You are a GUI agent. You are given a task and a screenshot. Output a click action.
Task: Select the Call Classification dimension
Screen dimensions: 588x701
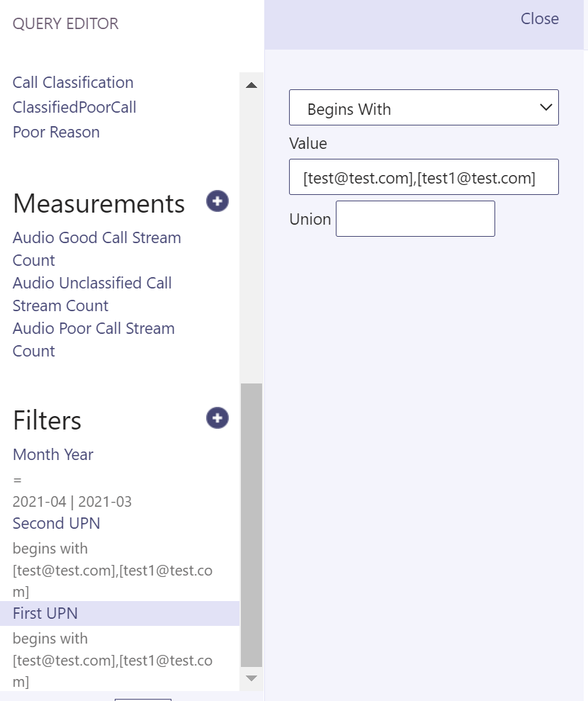73,82
